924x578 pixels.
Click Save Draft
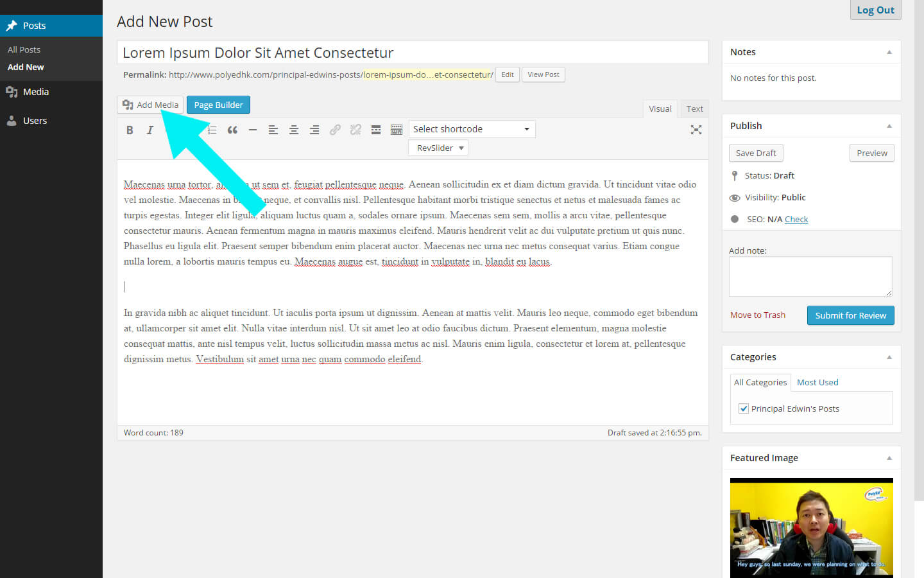tap(756, 153)
